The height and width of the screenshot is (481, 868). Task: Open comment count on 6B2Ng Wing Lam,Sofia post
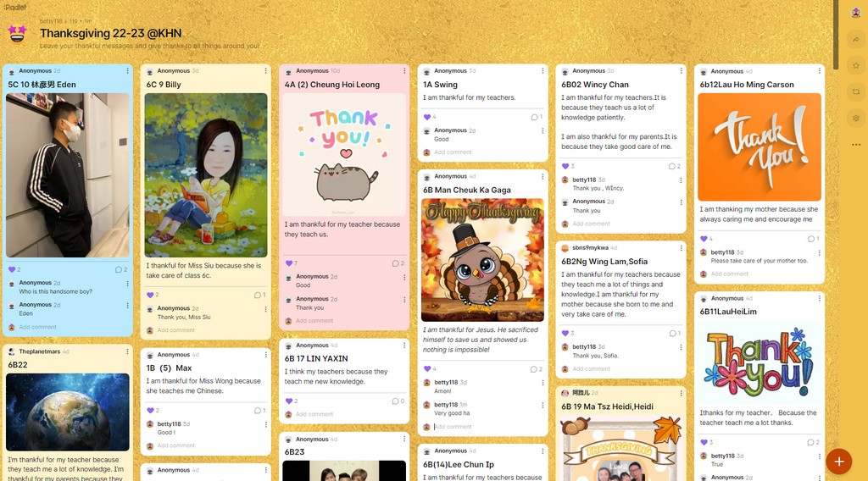pos(675,333)
